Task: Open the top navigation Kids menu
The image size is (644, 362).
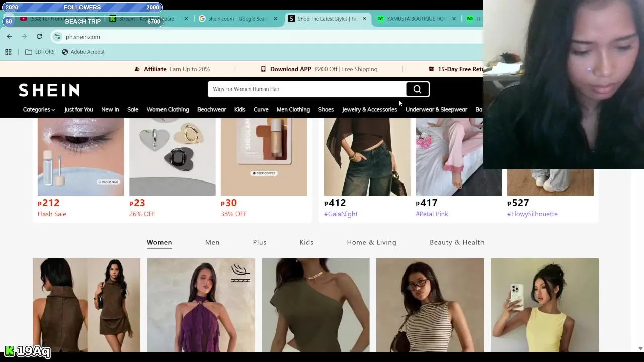Action: click(239, 109)
